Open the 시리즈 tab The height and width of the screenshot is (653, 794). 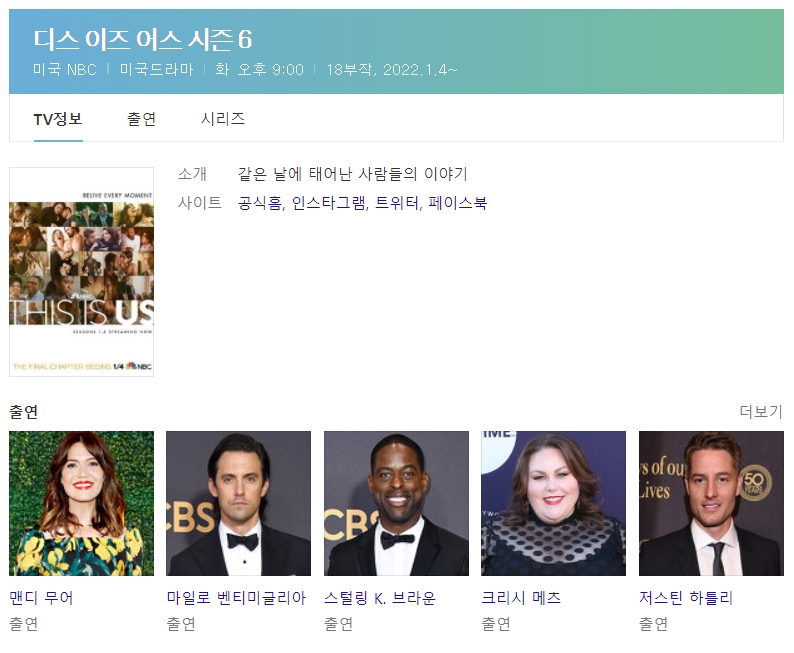pos(223,119)
